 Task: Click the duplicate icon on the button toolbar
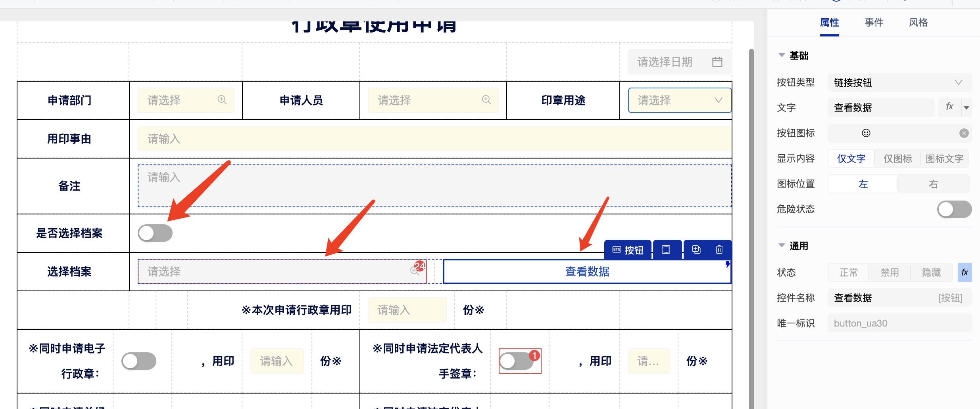click(696, 250)
